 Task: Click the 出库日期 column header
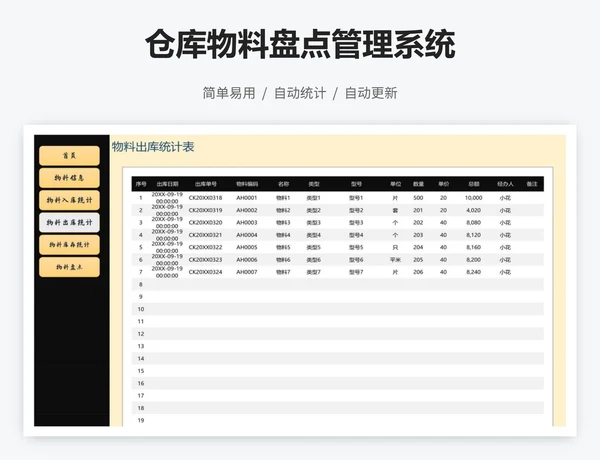coord(167,184)
